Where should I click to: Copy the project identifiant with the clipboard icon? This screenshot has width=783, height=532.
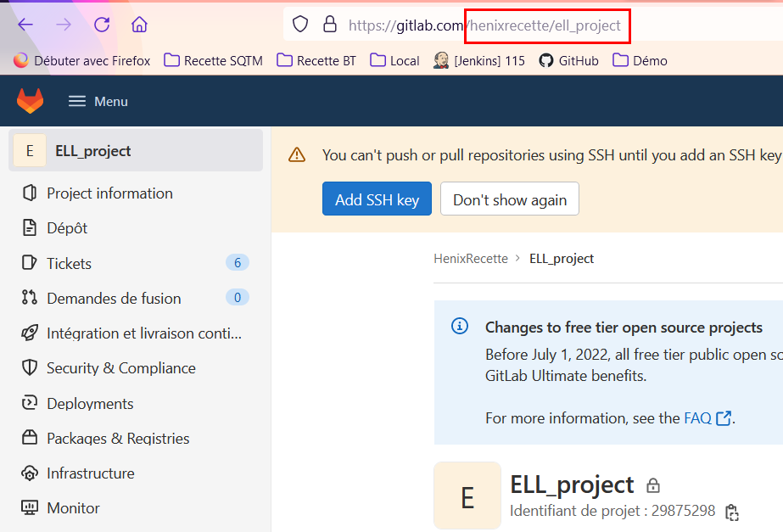click(731, 512)
